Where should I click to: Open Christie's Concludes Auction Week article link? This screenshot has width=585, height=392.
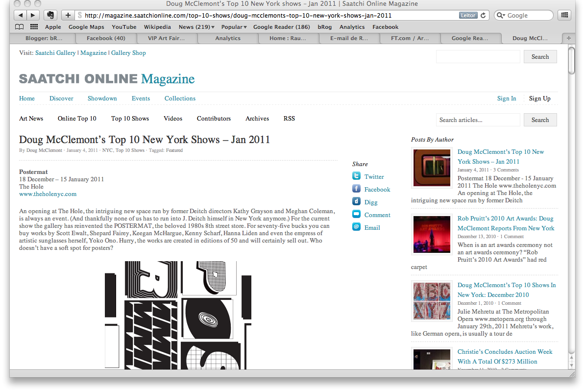pyautogui.click(x=505, y=357)
